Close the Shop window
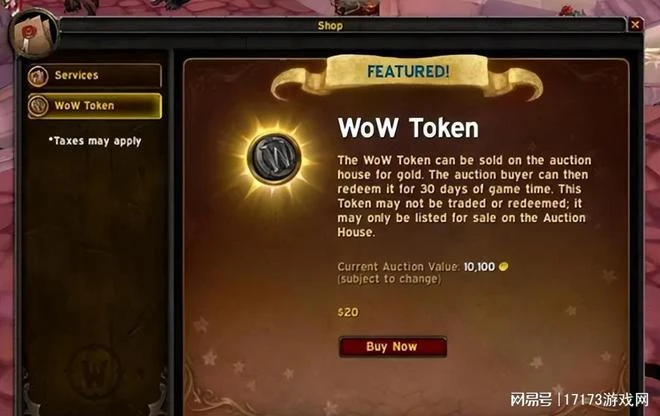 coord(635,25)
